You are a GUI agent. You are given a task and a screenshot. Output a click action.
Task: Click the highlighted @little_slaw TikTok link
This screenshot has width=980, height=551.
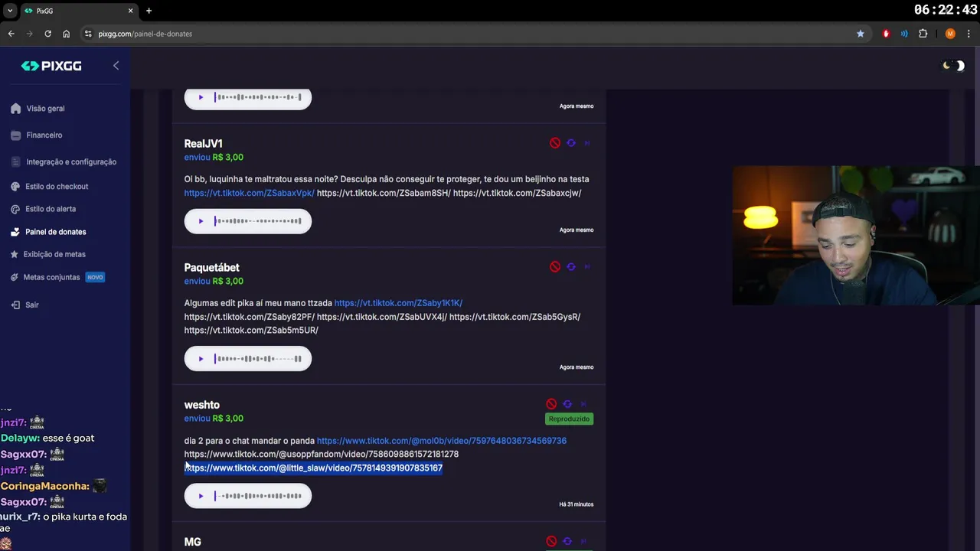[x=313, y=468]
